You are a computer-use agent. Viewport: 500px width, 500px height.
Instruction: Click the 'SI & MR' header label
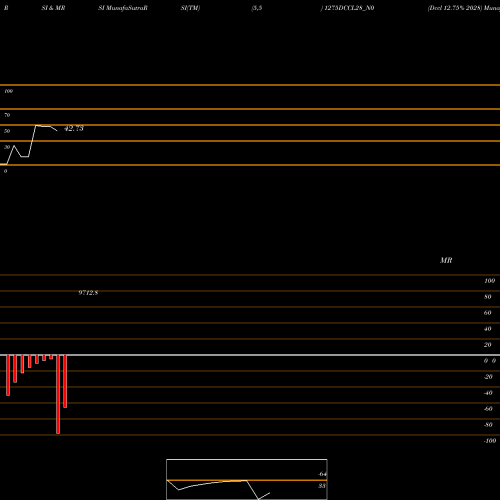53,8
